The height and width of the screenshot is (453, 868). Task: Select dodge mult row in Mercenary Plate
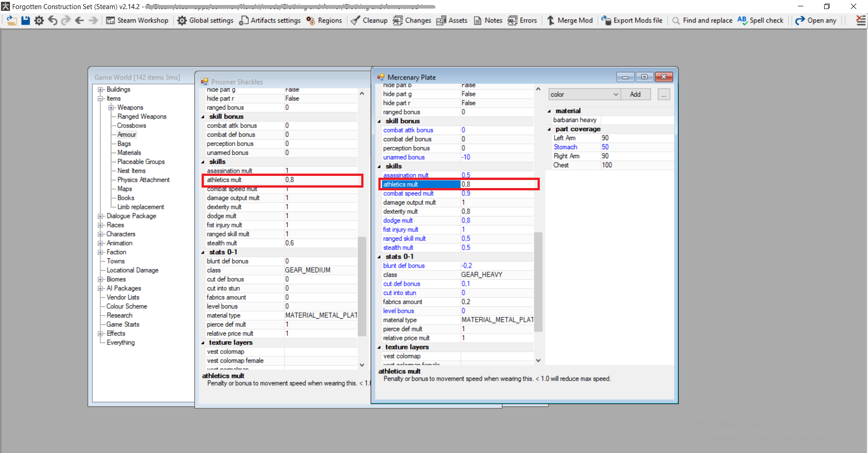click(x=457, y=221)
